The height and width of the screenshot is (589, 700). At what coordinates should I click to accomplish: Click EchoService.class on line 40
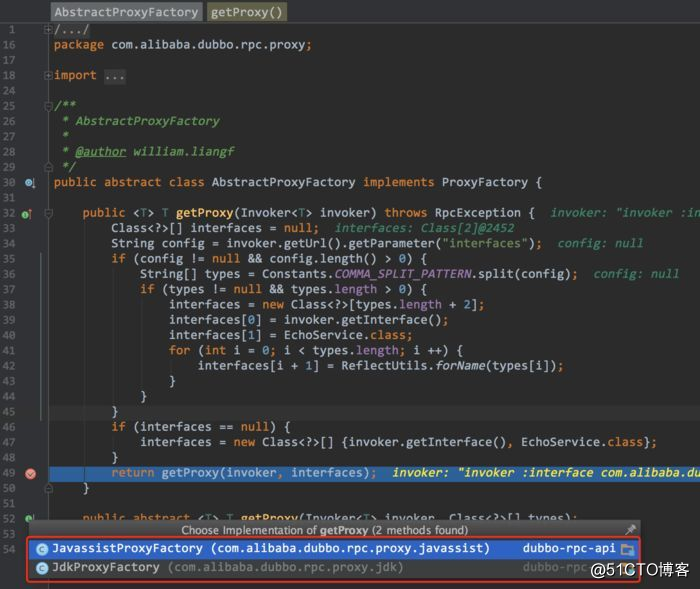(x=348, y=335)
